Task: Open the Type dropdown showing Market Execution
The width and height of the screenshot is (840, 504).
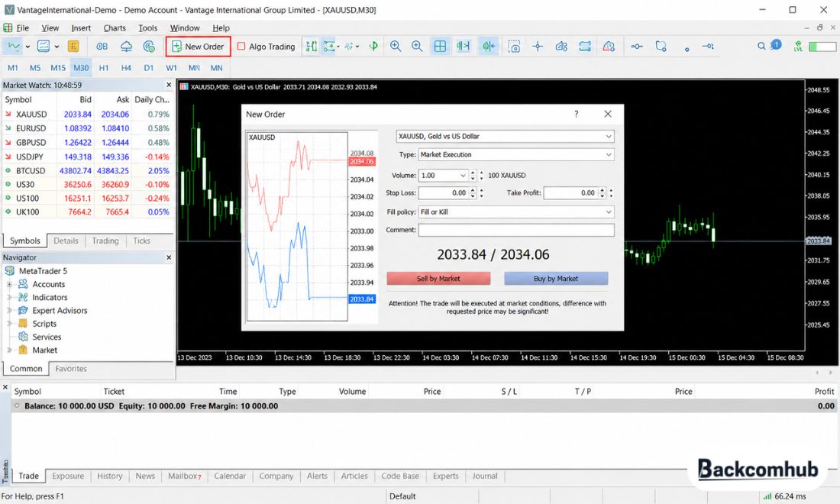Action: pos(516,155)
